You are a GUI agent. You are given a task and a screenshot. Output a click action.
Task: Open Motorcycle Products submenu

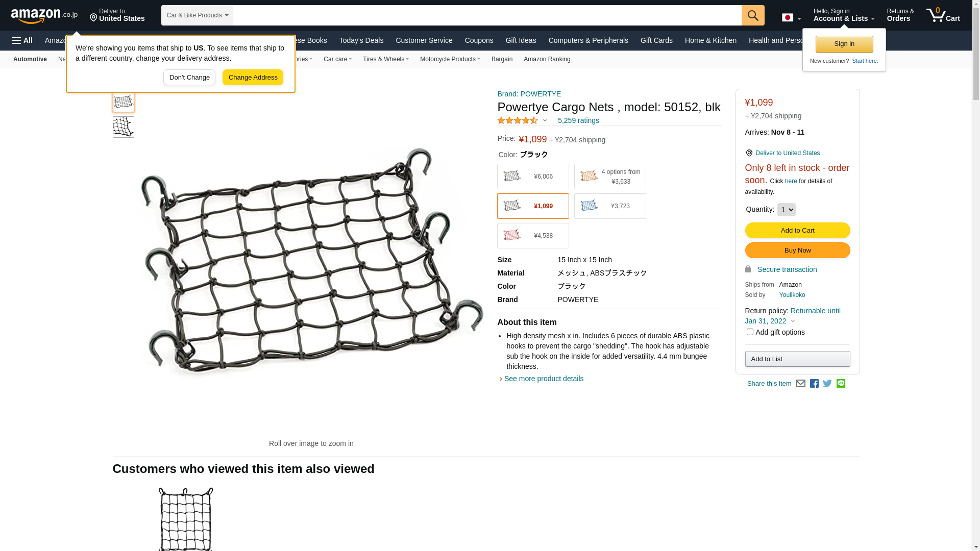(x=450, y=59)
